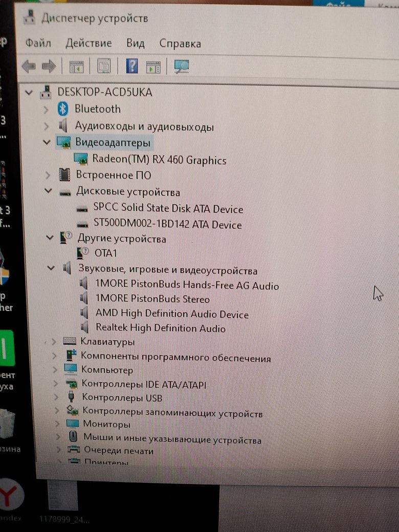Collapse the Дисковые устройства category
This screenshot has width=399, height=532.
pos(48,191)
